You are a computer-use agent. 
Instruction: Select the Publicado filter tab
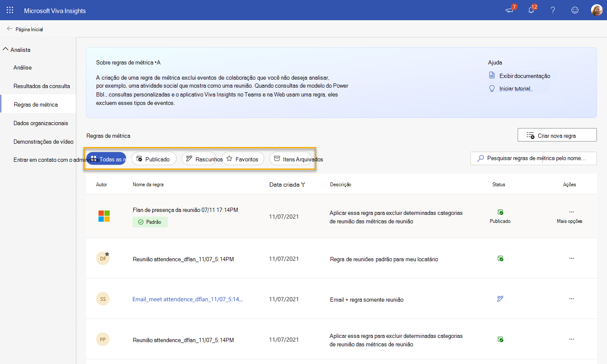click(154, 159)
